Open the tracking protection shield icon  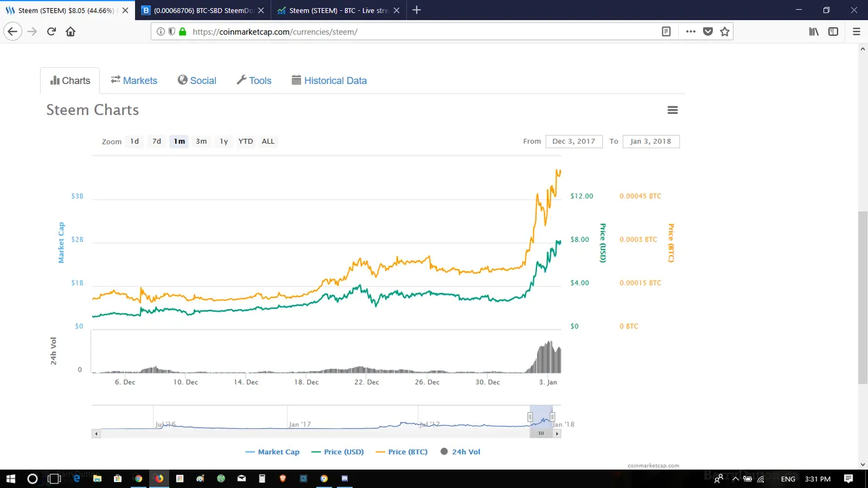[172, 31]
